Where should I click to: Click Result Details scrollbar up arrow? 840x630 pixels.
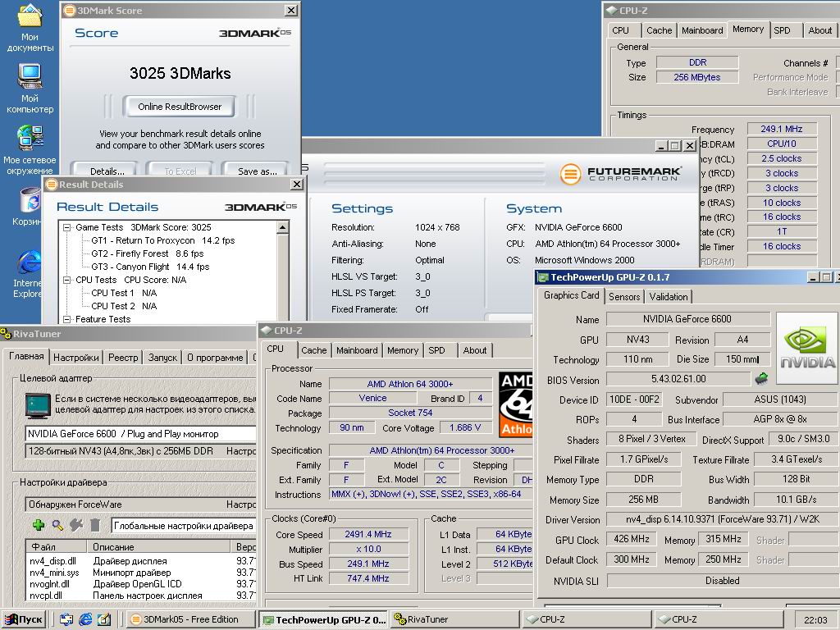point(283,227)
